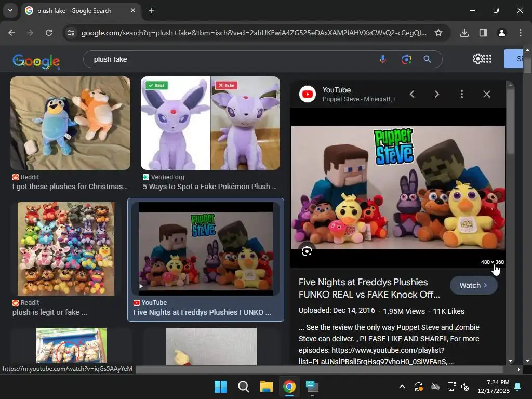Go back to the previous page
This screenshot has height=399, width=532.
(11, 33)
